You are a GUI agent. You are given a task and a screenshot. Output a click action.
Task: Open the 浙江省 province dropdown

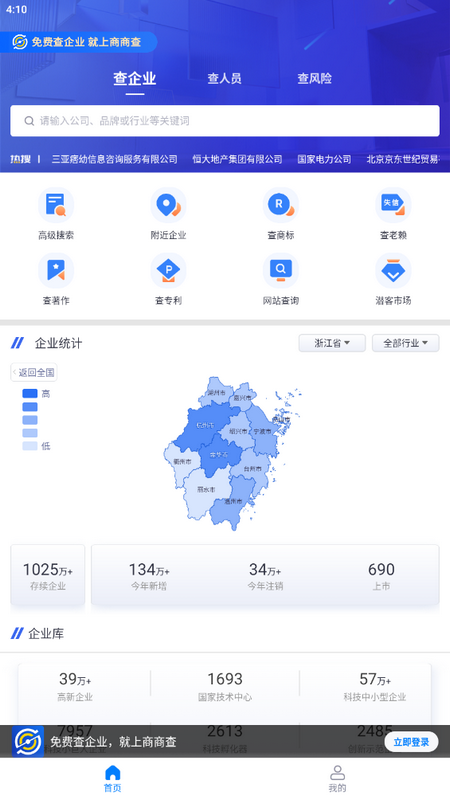(332, 343)
